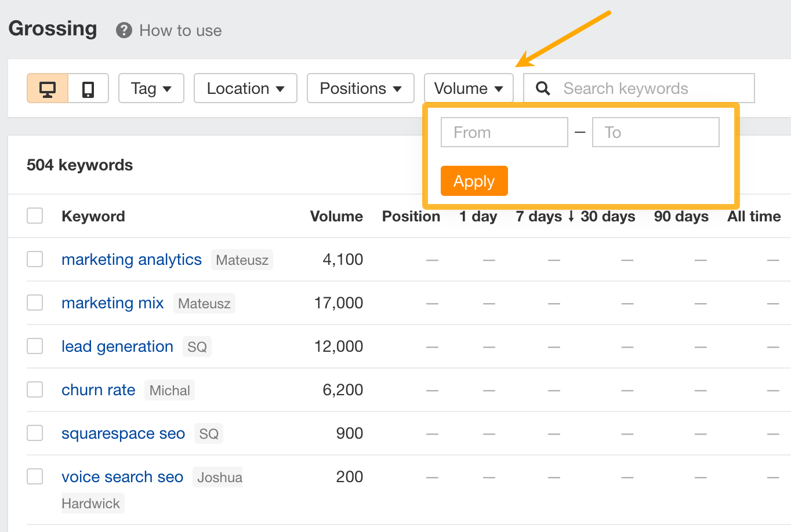This screenshot has width=791, height=532.
Task: Focus the To volume field
Action: tap(656, 132)
